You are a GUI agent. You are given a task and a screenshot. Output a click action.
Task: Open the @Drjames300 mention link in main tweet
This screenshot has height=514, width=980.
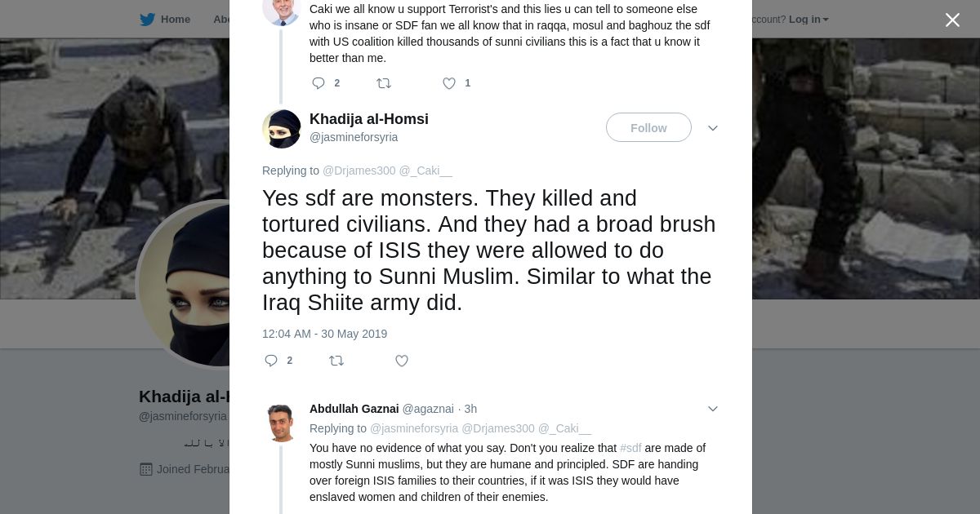(x=359, y=171)
